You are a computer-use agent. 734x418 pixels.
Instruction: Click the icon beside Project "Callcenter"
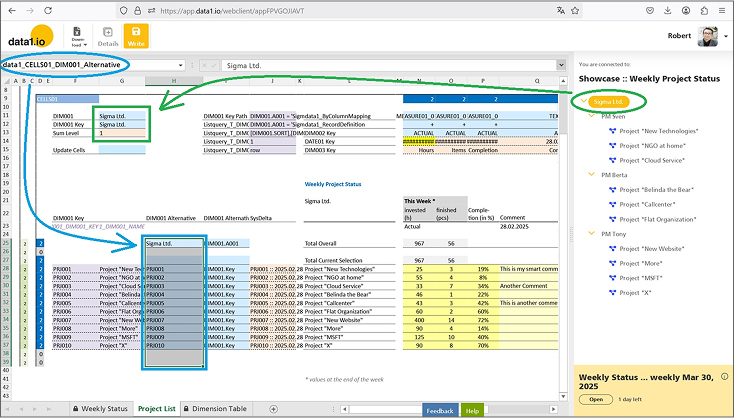(612, 204)
